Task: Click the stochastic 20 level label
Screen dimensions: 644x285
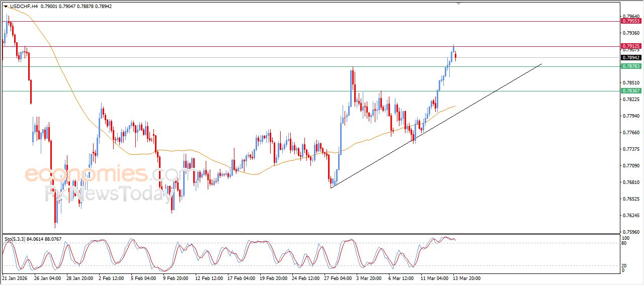Action: [x=625, y=265]
